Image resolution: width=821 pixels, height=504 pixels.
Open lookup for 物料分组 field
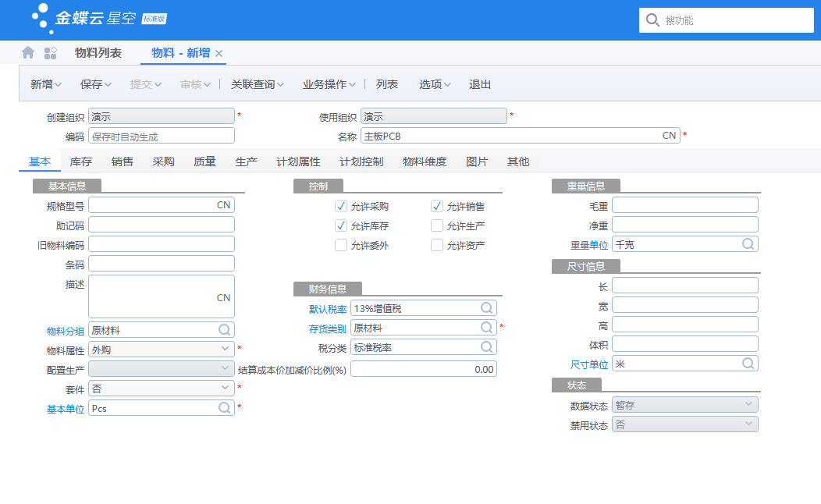point(225,330)
